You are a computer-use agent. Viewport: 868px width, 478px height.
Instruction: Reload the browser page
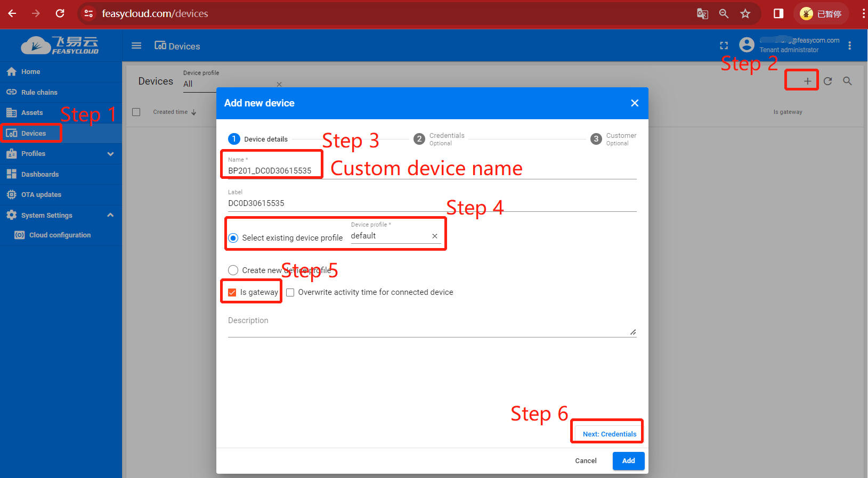(x=60, y=13)
